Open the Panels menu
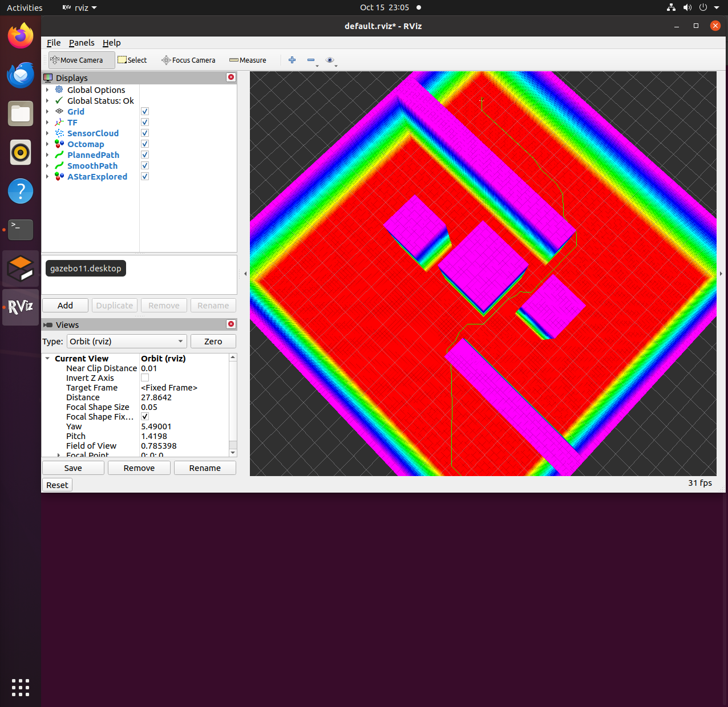The height and width of the screenshot is (707, 728). point(82,43)
